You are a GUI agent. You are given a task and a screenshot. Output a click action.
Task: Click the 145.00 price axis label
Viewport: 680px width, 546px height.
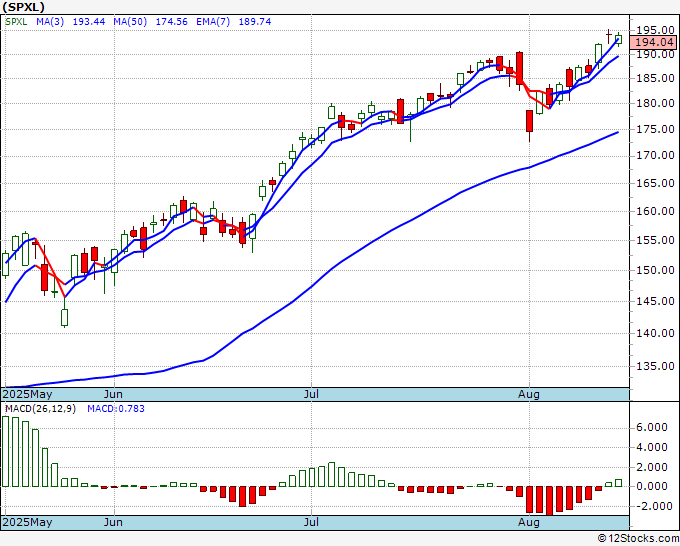point(655,301)
